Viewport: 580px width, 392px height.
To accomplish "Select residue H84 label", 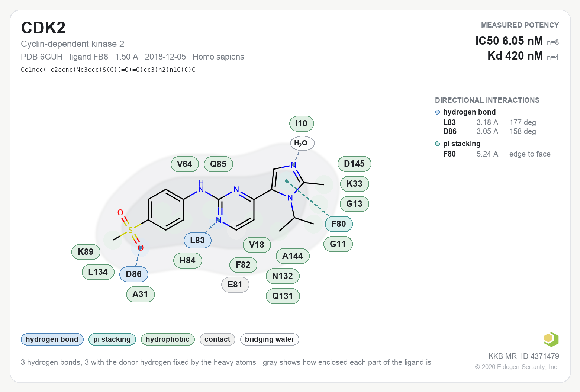I will tap(188, 260).
